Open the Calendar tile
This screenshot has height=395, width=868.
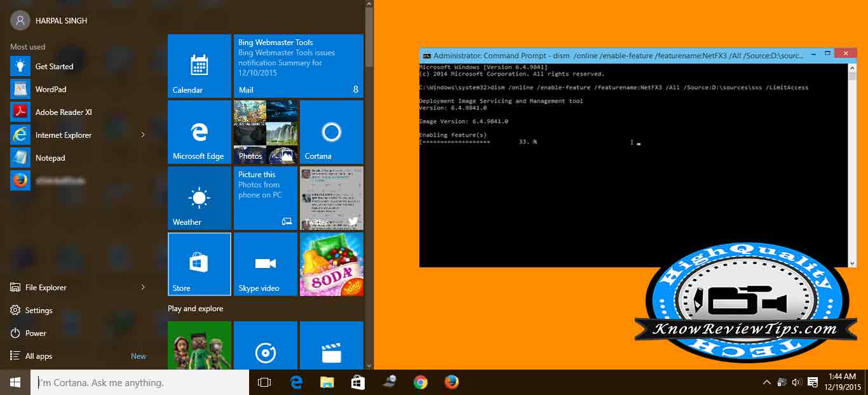(x=199, y=66)
